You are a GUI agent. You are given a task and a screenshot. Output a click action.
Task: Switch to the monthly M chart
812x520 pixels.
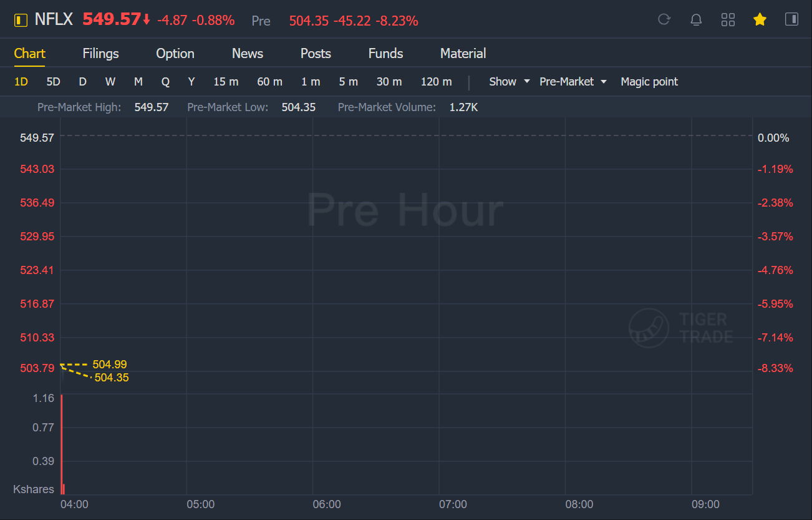[138, 82]
